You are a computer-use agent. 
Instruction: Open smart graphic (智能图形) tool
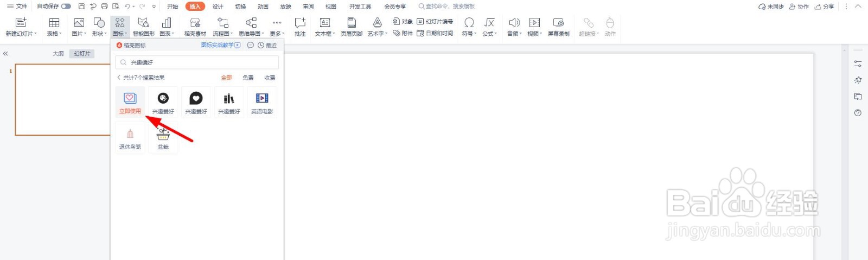(144, 26)
